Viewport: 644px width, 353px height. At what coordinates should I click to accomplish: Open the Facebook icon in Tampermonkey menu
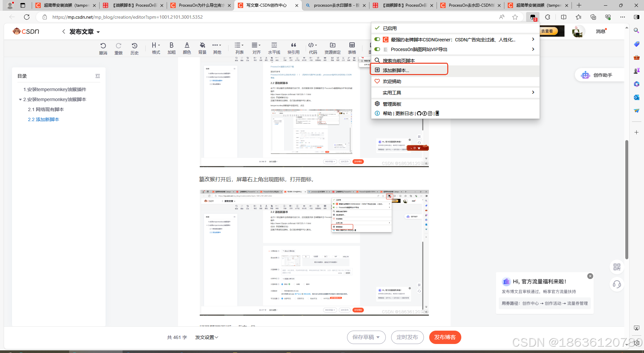[425, 113]
